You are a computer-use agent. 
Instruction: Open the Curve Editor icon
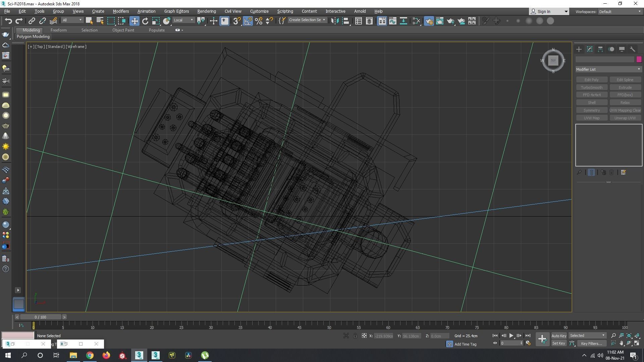pos(392,21)
